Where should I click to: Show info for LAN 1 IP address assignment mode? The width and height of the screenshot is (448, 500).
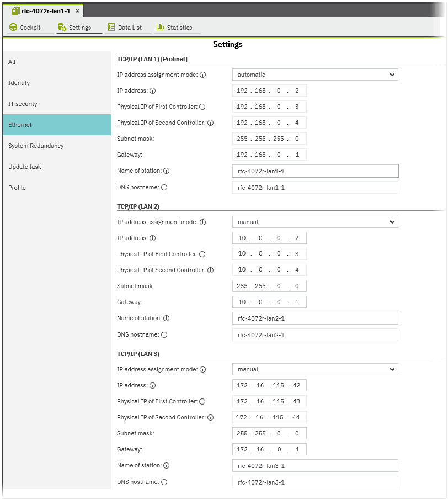[x=203, y=75]
